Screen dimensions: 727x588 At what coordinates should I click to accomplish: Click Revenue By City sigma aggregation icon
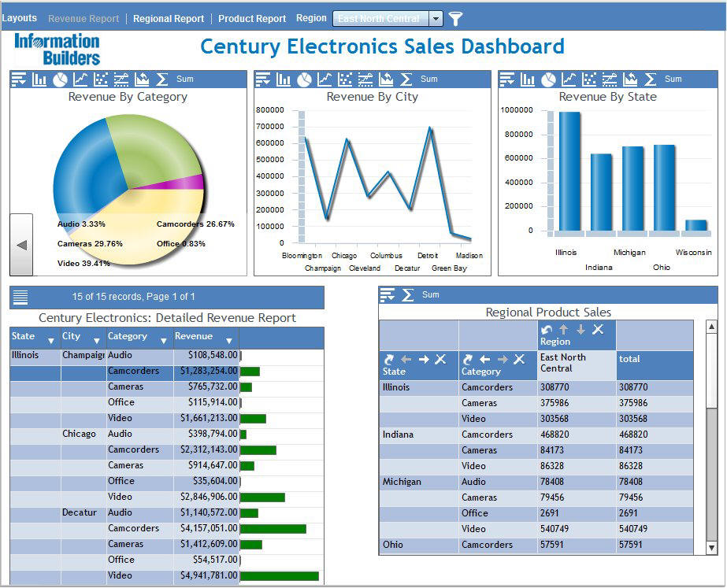406,80
